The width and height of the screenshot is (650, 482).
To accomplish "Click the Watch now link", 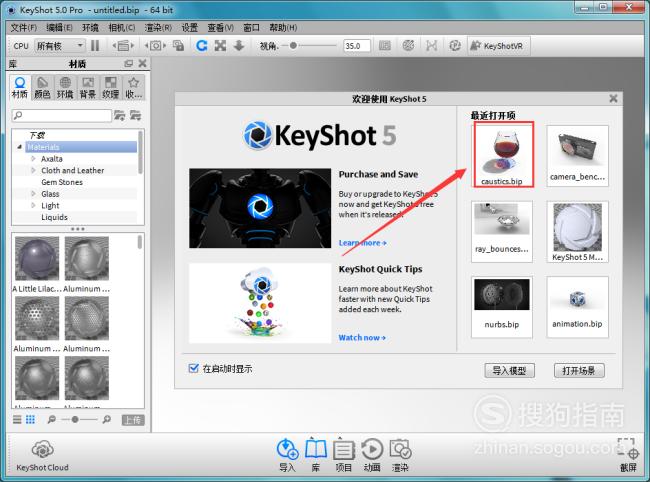I will (362, 338).
